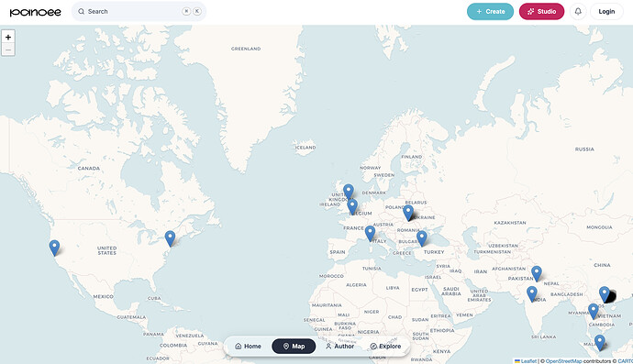
Task: Select the pin near southern China
Action: (604, 294)
